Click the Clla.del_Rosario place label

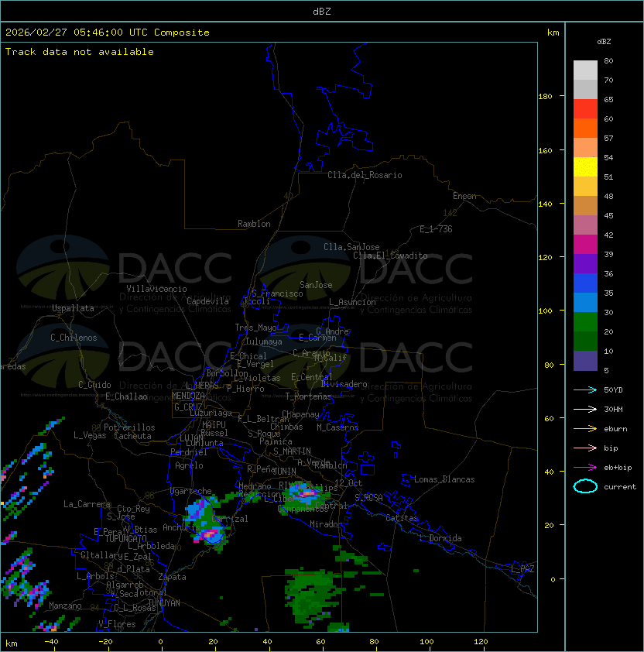365,175
